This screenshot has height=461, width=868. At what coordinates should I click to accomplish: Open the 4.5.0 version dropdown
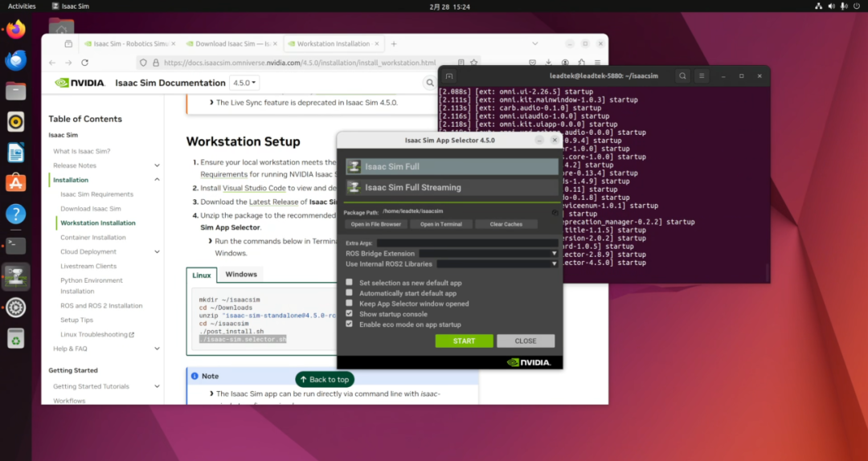(x=244, y=83)
